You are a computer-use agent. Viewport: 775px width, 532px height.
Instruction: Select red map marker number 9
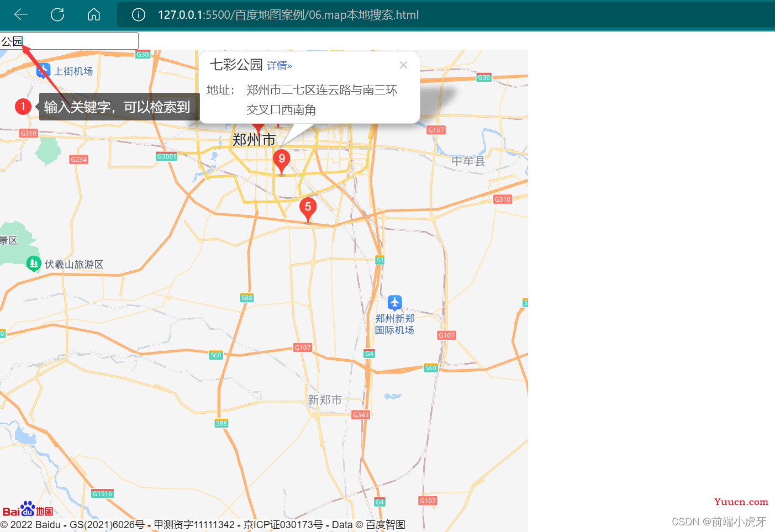(x=282, y=161)
